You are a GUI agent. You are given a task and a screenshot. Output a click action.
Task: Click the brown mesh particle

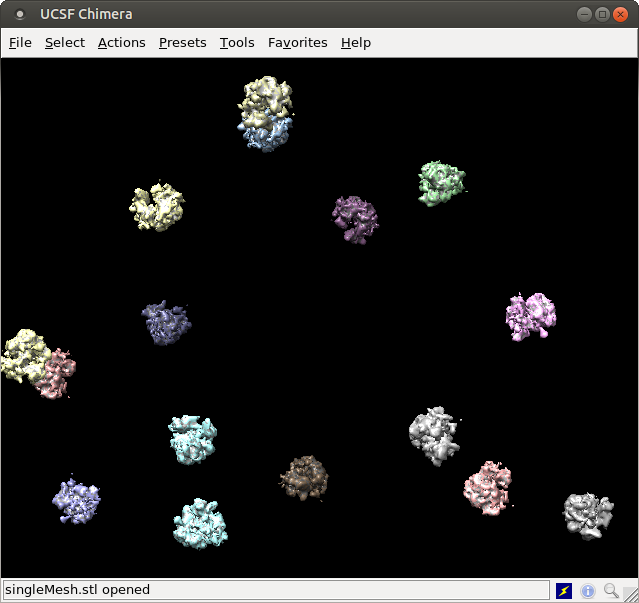tap(304, 478)
